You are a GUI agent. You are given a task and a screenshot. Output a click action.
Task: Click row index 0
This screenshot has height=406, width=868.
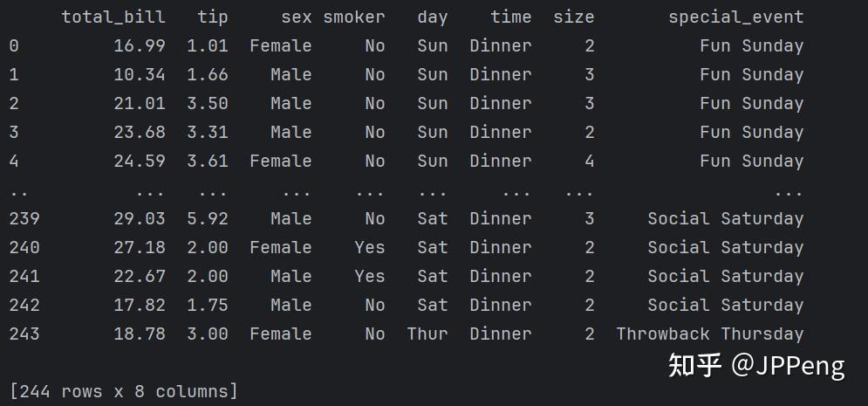coord(14,46)
